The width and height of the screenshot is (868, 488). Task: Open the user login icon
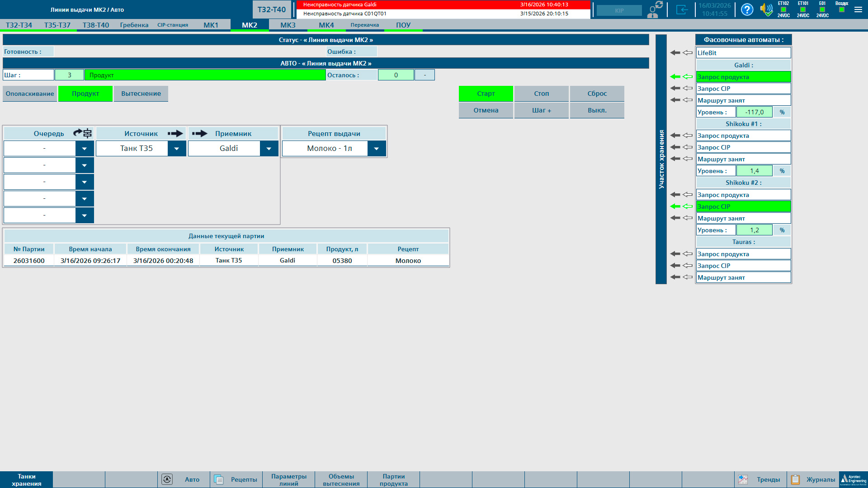pos(655,9)
